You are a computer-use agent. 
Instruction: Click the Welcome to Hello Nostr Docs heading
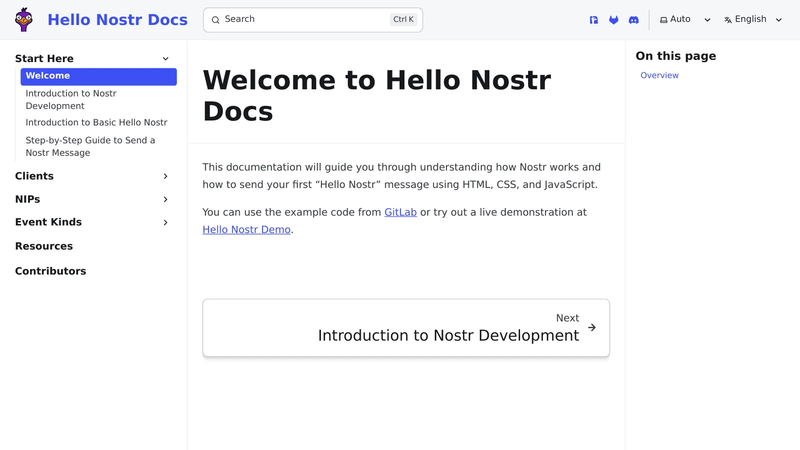tap(377, 95)
